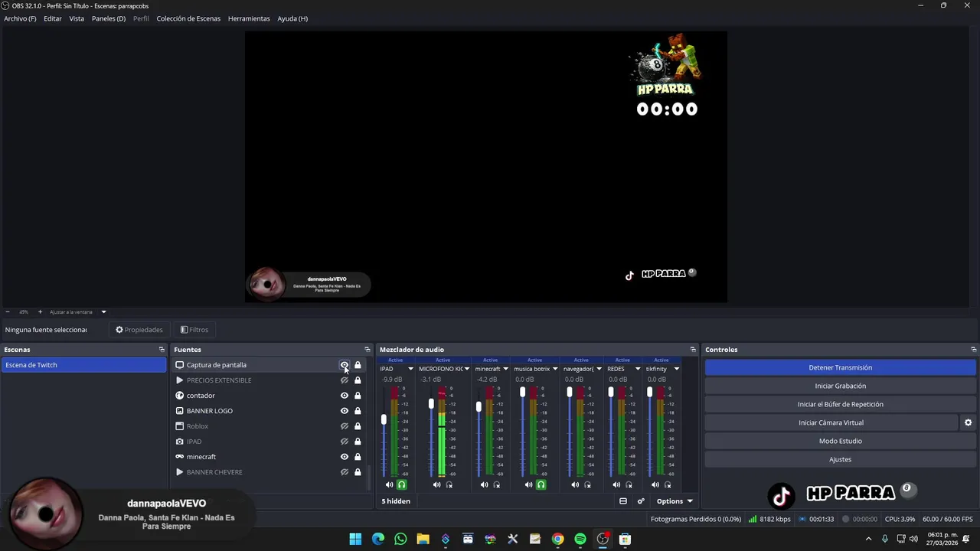Undock the Fuentes panel

tap(367, 350)
